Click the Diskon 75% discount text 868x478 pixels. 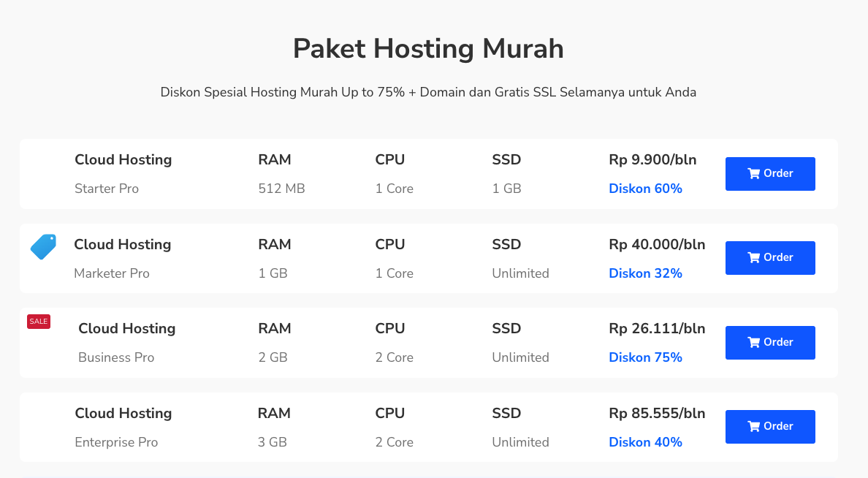tap(645, 357)
